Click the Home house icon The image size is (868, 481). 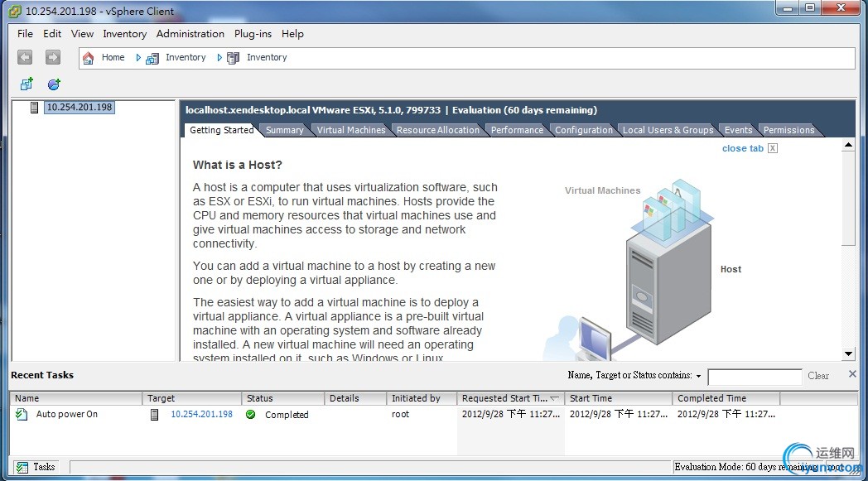[x=88, y=58]
